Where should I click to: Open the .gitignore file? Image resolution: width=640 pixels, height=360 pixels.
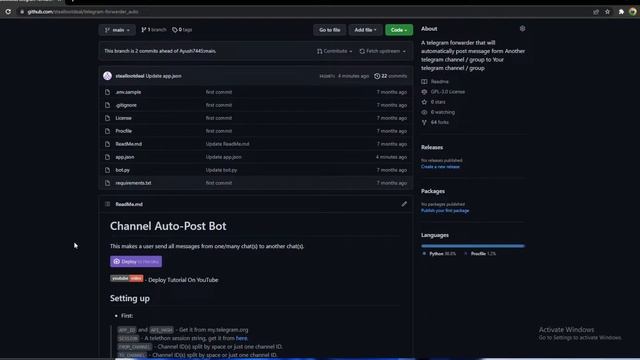pyautogui.click(x=126, y=105)
